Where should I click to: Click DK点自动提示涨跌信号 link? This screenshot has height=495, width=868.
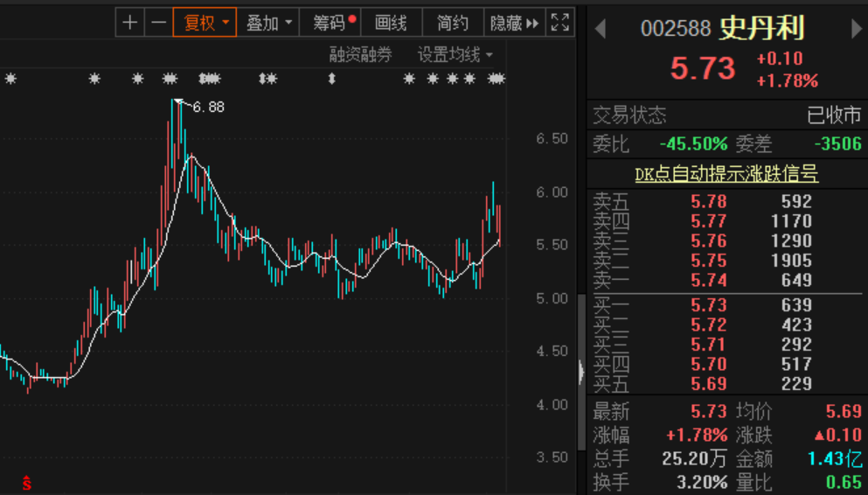pos(726,174)
